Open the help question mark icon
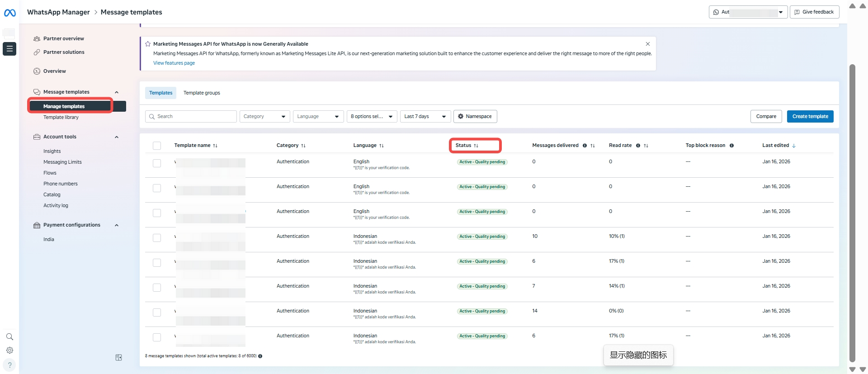Screen dimensions: 868x374 9,365
